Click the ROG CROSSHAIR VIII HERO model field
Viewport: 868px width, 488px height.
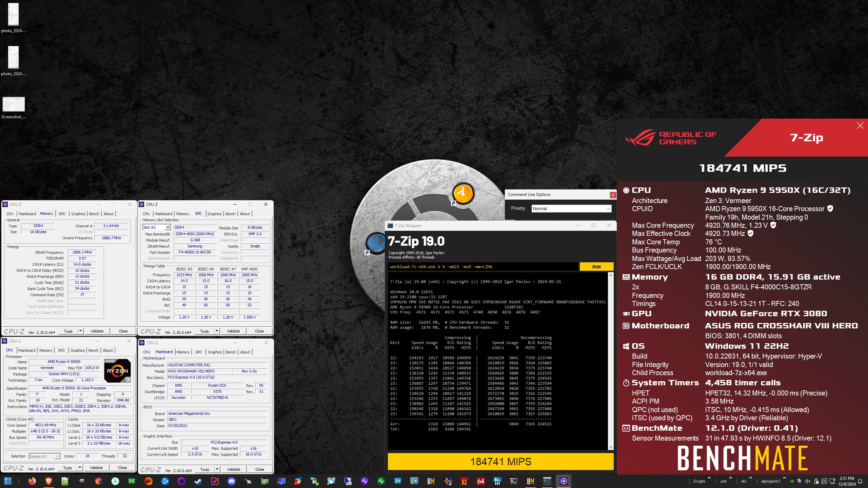click(x=199, y=371)
